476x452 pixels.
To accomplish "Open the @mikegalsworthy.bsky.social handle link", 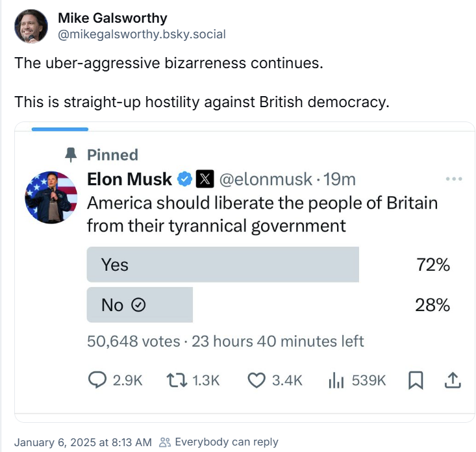I will click(142, 34).
